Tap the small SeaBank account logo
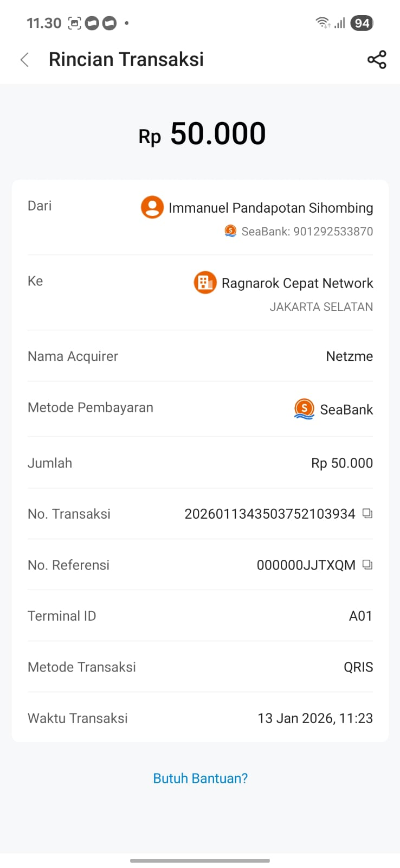The image size is (400, 868). point(230,231)
